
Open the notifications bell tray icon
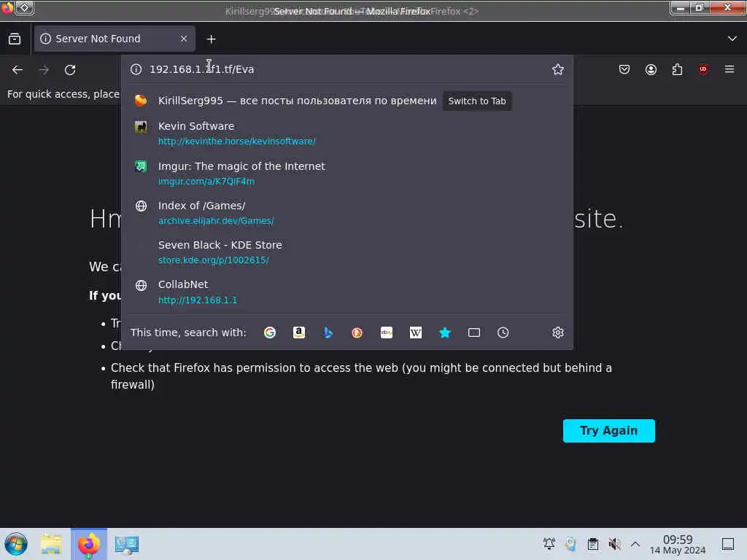pos(549,543)
